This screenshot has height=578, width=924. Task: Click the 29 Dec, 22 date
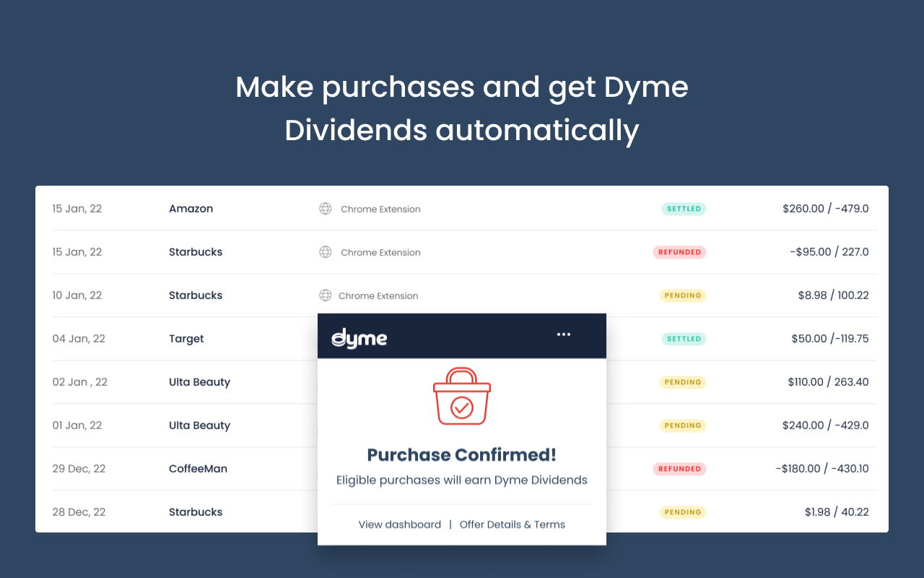point(79,469)
